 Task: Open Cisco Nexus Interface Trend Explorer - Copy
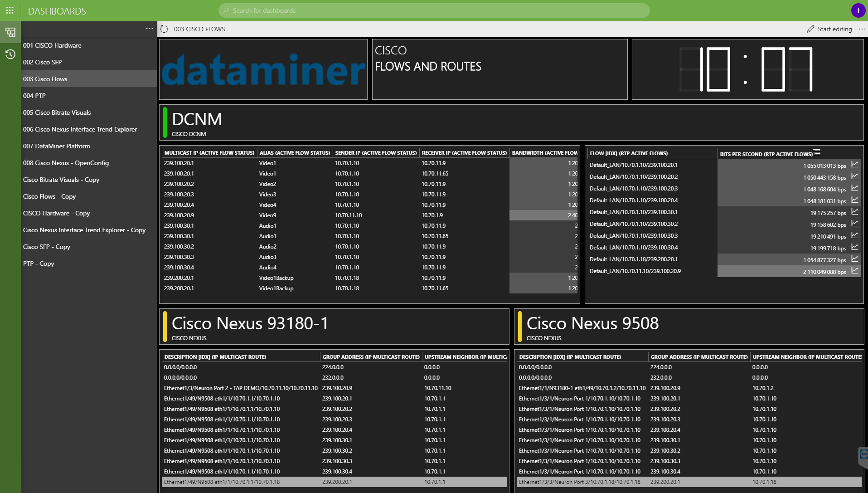(x=89, y=230)
